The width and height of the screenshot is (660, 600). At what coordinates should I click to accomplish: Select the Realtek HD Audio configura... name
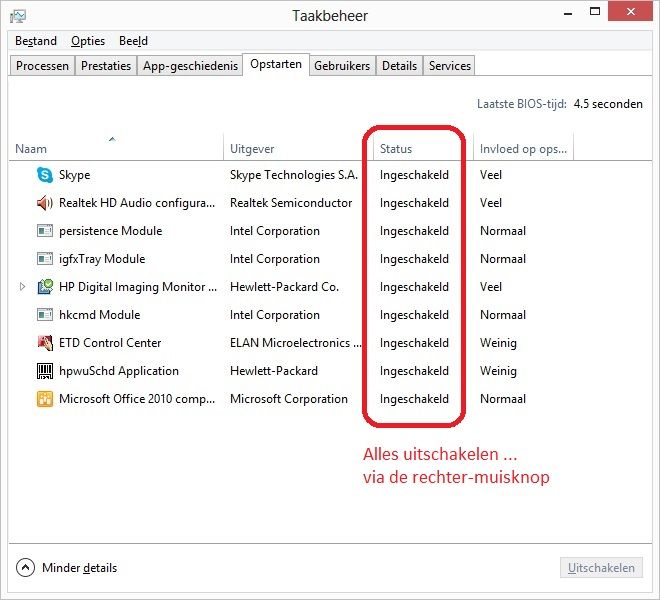point(137,203)
